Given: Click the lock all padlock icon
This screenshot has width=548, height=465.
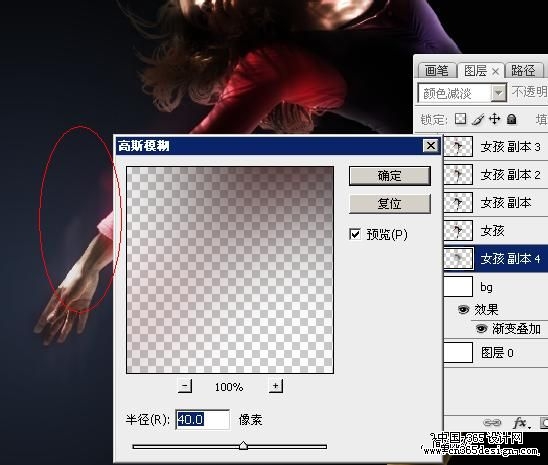Looking at the screenshot, I should pyautogui.click(x=511, y=119).
